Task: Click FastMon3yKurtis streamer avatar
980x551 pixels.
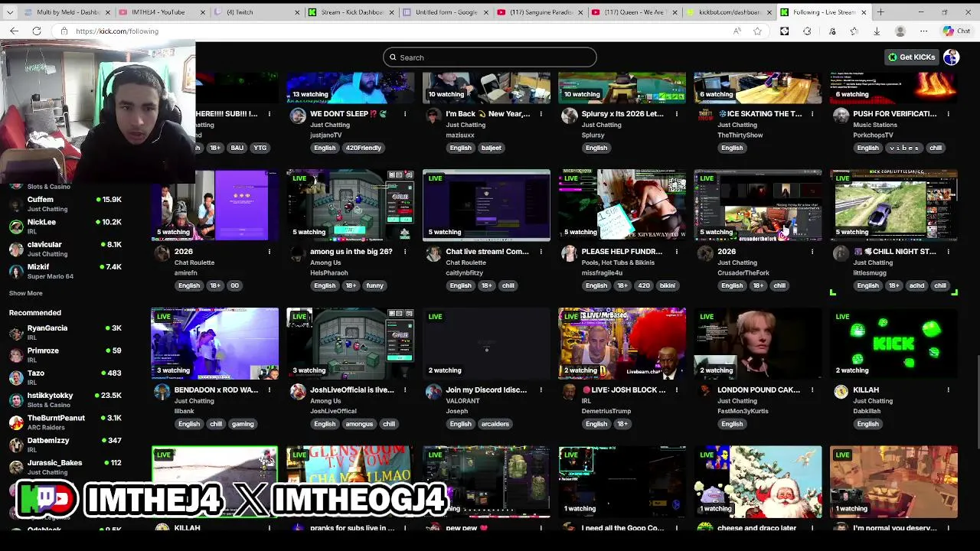Action: pos(705,393)
